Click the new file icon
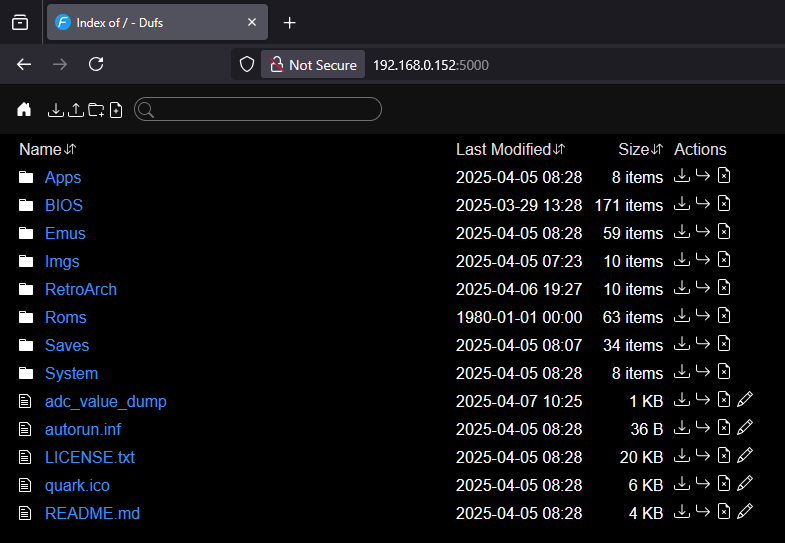785x543 pixels. click(116, 109)
